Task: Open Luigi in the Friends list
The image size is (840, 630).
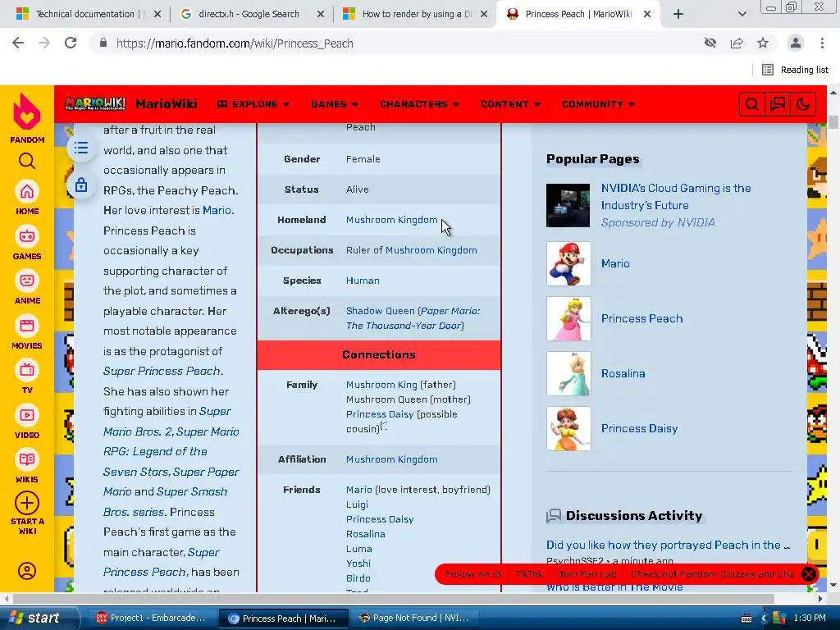Action: [357, 504]
